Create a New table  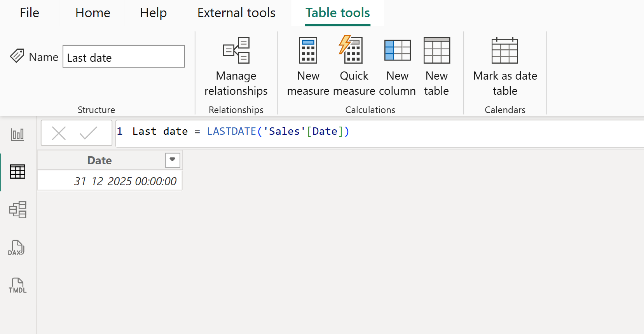tap(436, 66)
